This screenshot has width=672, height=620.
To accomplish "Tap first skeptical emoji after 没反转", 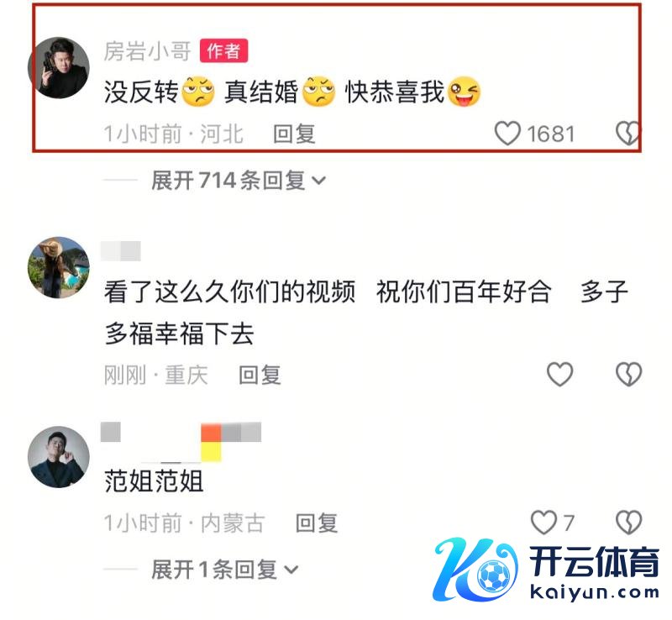I will (x=198, y=92).
